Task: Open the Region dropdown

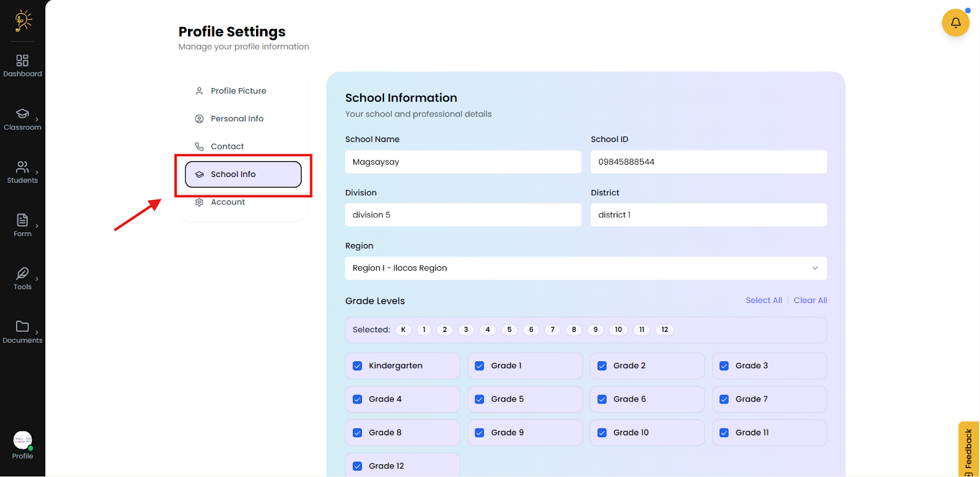Action: pyautogui.click(x=586, y=268)
